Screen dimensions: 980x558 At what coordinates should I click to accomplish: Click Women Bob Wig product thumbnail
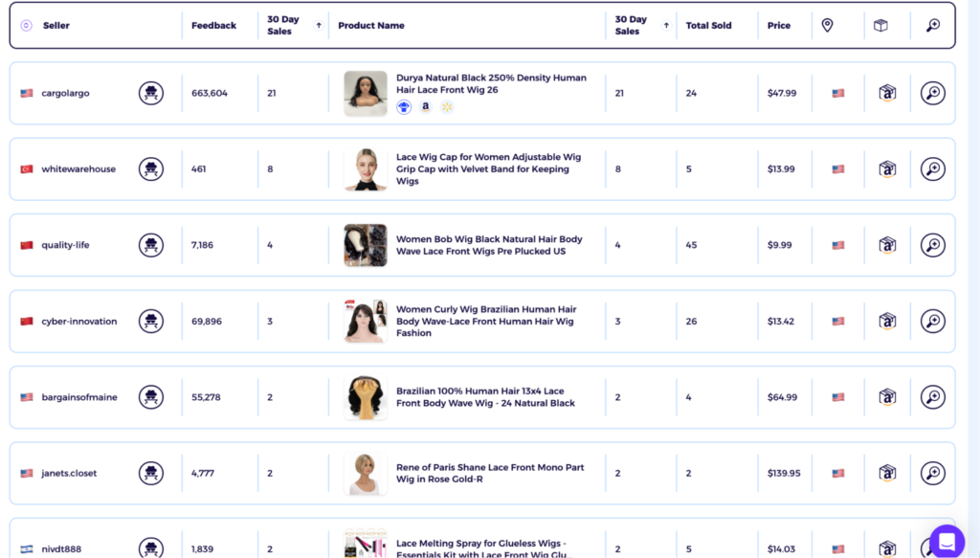click(366, 245)
